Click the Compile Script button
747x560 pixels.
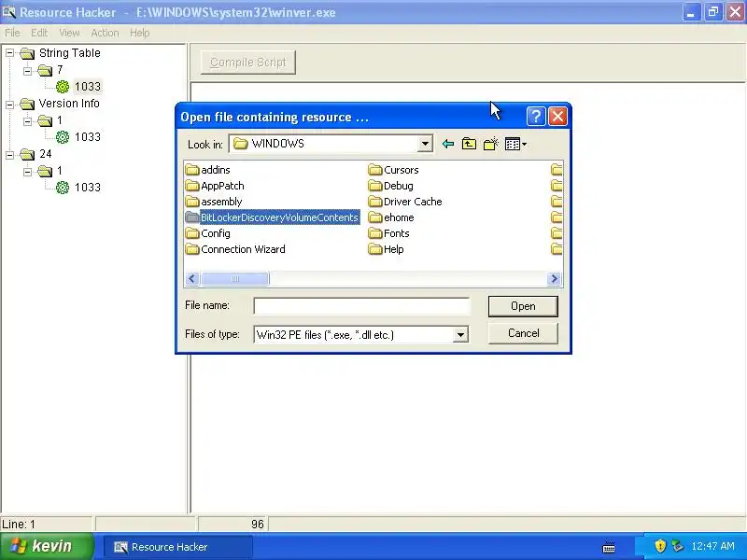(x=248, y=63)
